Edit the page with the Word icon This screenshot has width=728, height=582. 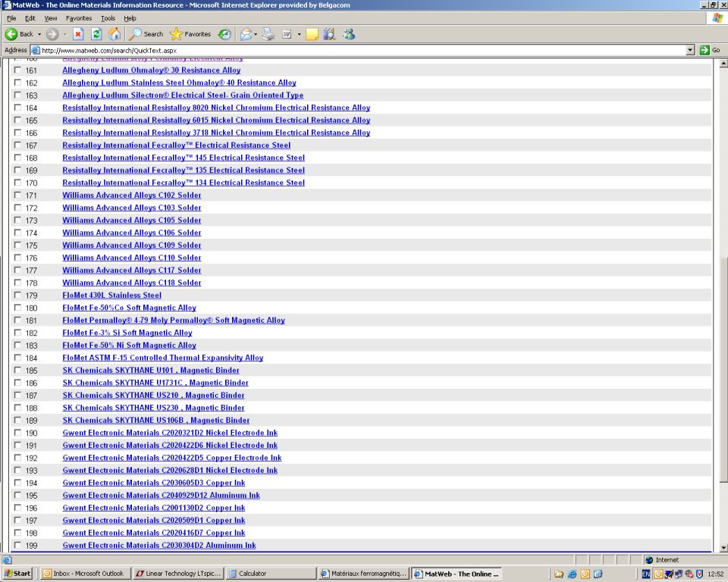click(x=287, y=34)
